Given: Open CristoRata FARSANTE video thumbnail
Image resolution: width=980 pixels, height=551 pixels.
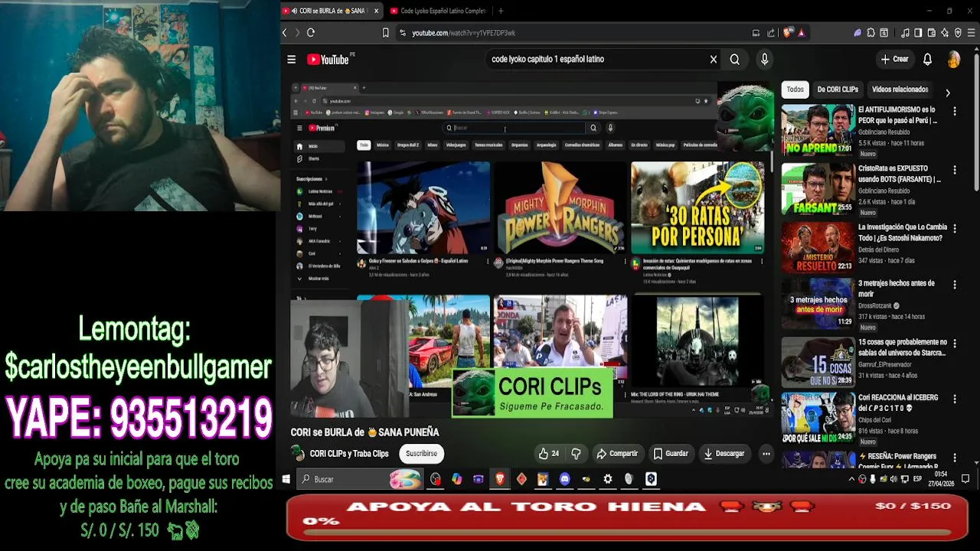Looking at the screenshot, I should tap(818, 188).
